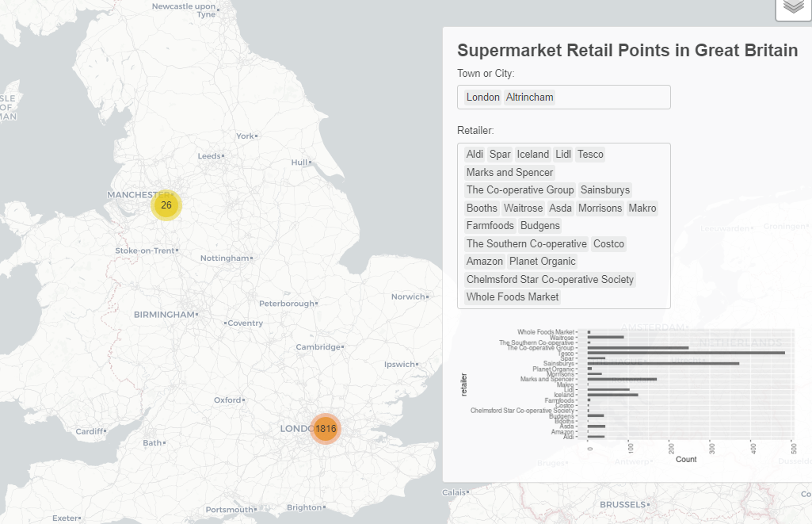Select the Waitrose retailer tag
Screen dimensions: 812x524
coord(523,208)
